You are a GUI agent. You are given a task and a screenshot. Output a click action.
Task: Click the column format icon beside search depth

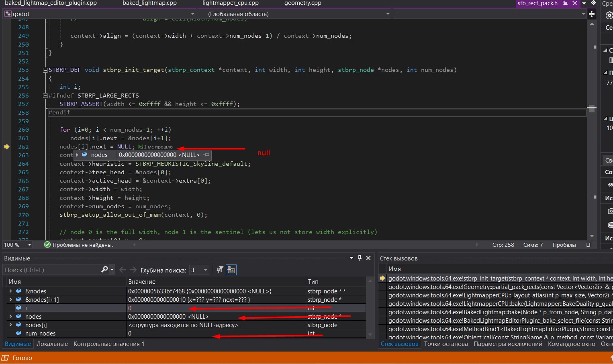(x=231, y=270)
